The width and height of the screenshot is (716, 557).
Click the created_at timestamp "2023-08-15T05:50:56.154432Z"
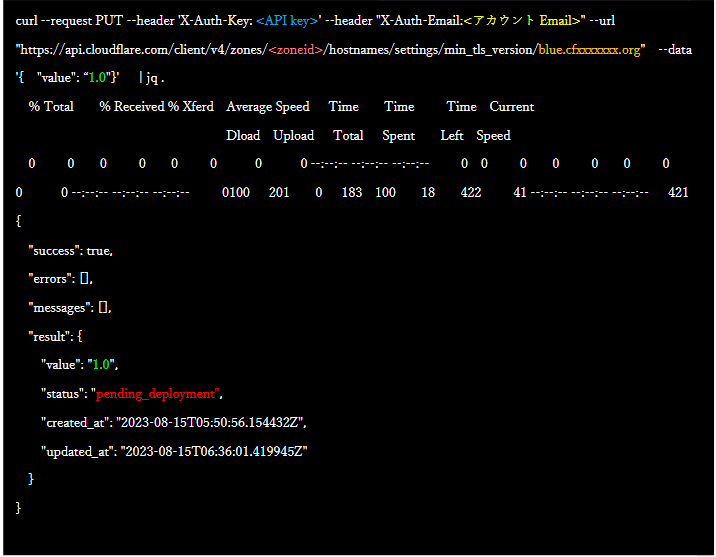tap(210, 423)
